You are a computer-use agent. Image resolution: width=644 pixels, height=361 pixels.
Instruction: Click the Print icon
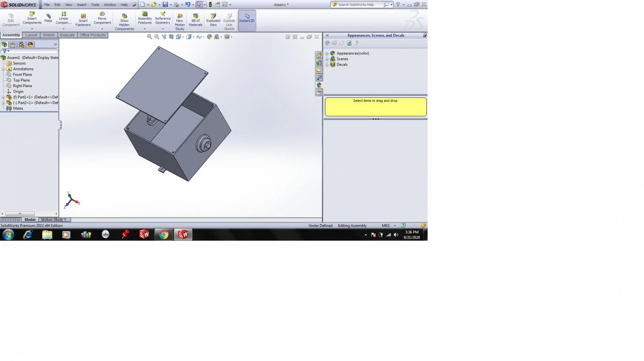[176, 5]
